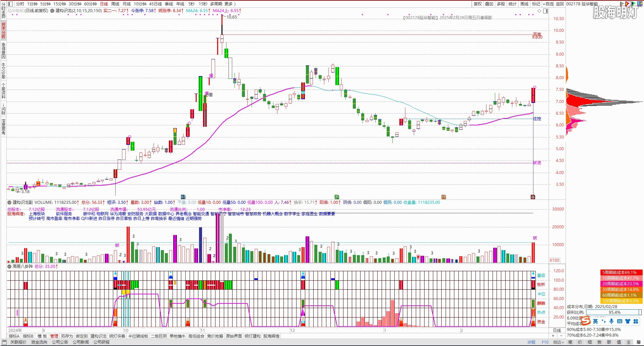The image size is (644, 346).
Task: Toggle the 建构识龙副 volume panel square icon
Action: [9, 203]
